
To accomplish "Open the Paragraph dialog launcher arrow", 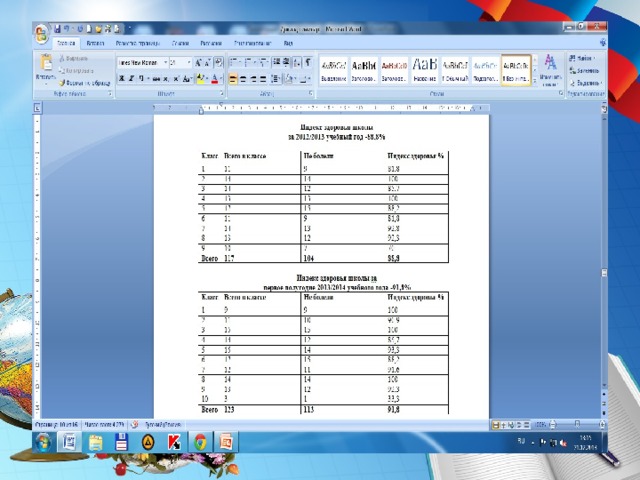I will click(311, 93).
